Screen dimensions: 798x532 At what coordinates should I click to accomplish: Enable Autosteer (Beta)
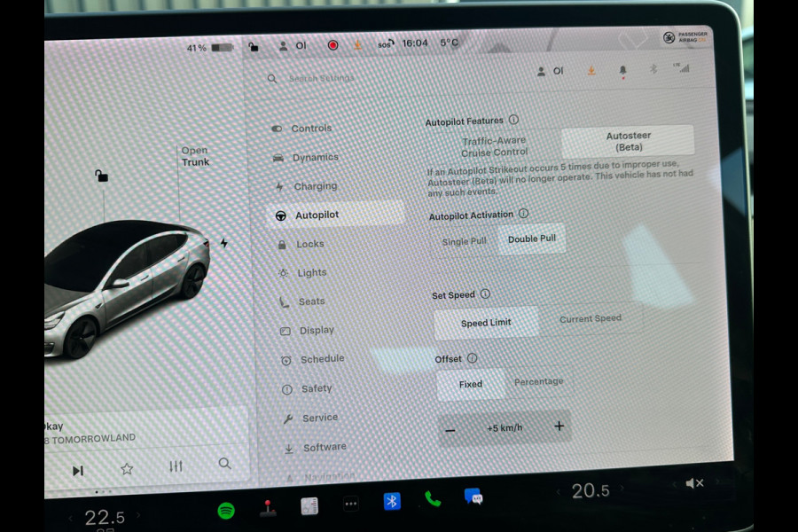[627, 142]
